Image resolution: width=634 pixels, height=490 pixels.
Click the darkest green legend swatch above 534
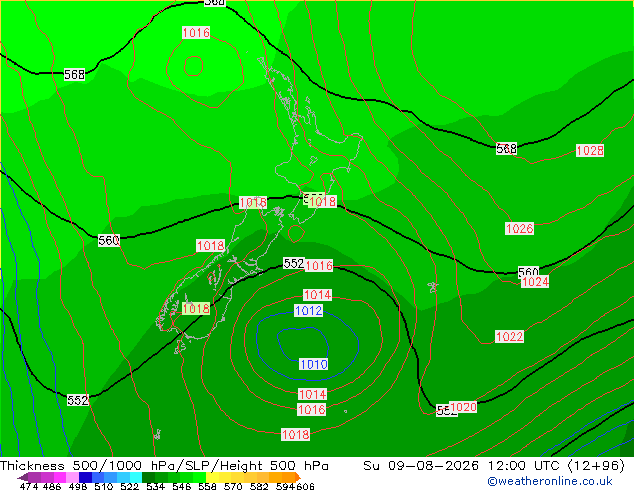coord(148,477)
